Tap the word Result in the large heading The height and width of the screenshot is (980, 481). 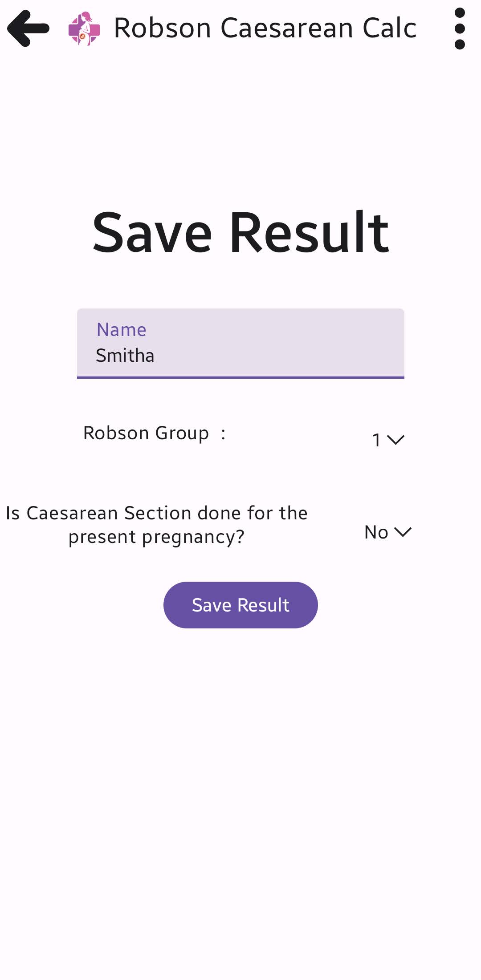tap(309, 232)
